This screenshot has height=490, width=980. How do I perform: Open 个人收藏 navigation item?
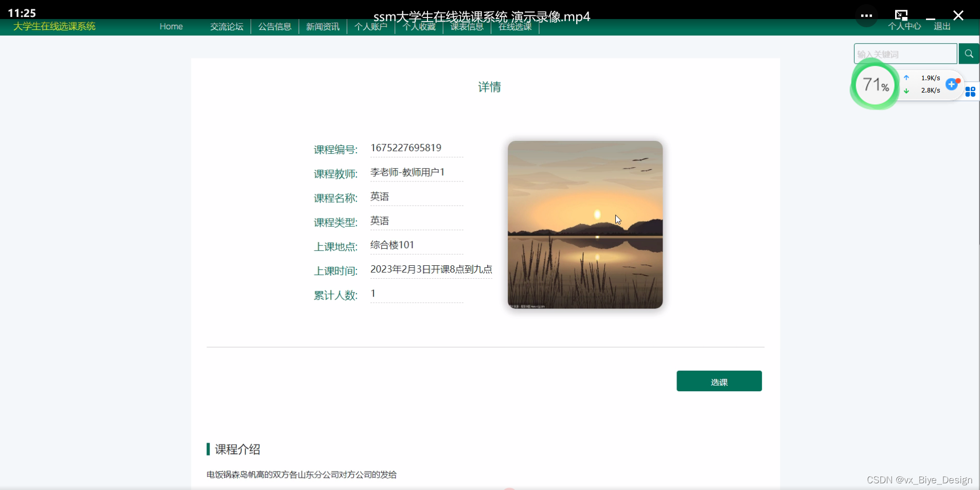tap(419, 27)
